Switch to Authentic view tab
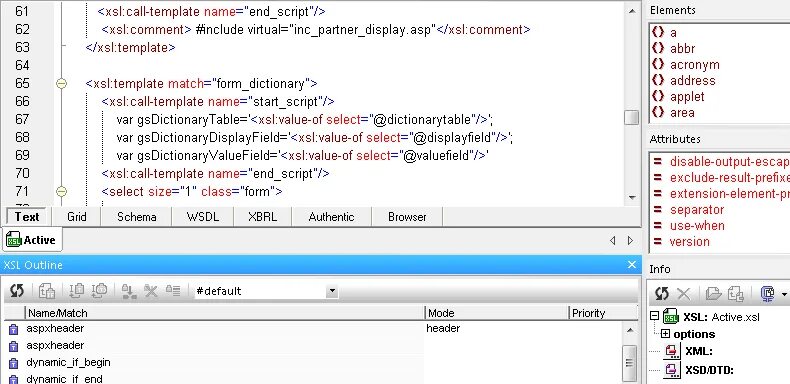The width and height of the screenshot is (790, 384). pos(332,217)
